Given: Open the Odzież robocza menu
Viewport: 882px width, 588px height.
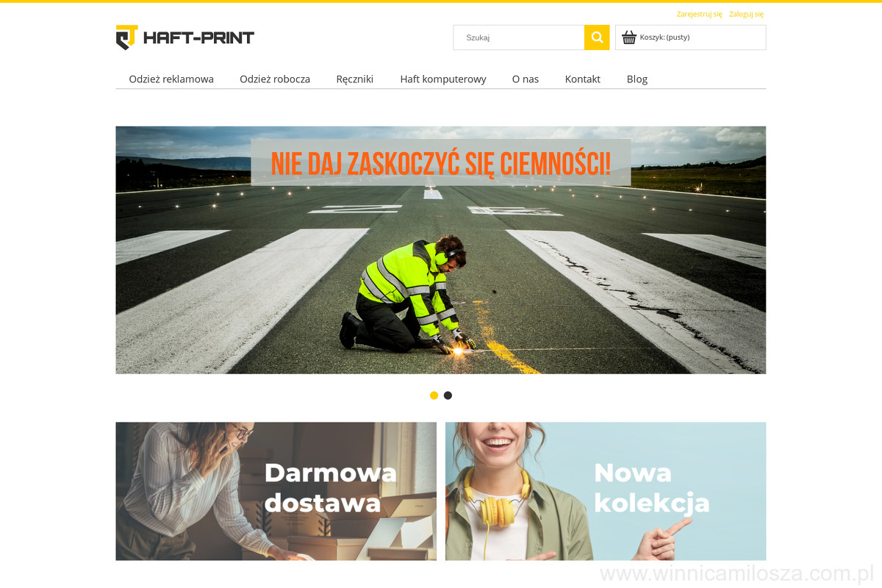Looking at the screenshot, I should tap(275, 79).
